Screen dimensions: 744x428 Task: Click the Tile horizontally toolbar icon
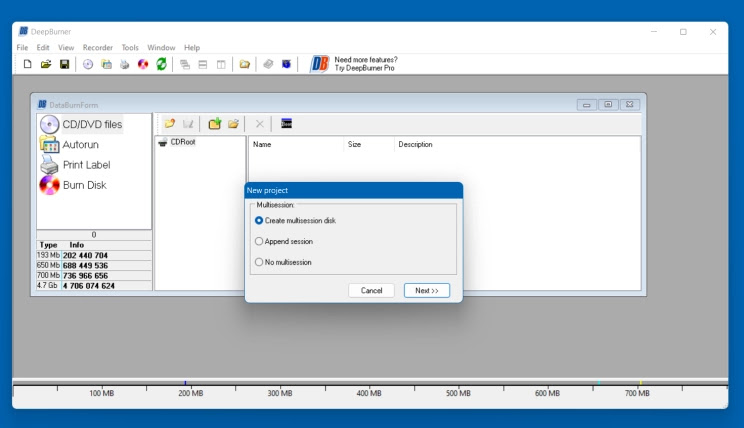point(203,65)
